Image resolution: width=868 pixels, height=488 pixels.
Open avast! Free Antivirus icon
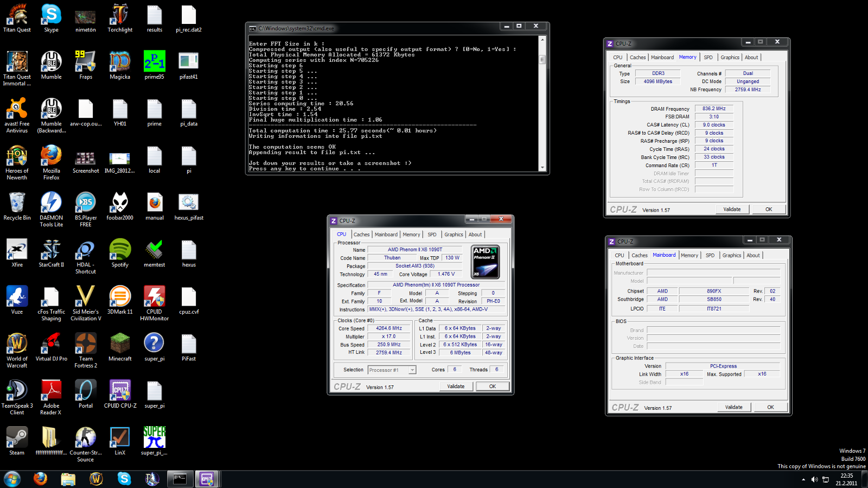[x=17, y=116]
